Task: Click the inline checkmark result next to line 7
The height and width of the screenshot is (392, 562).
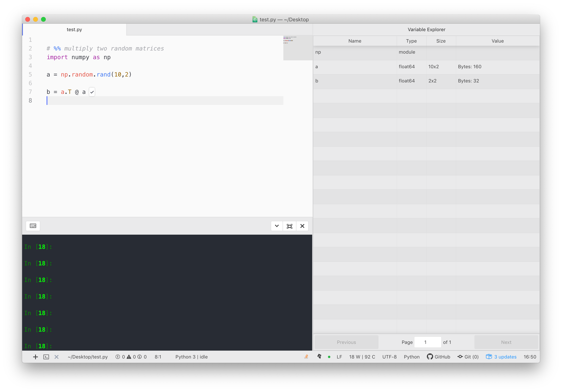Action: click(92, 92)
